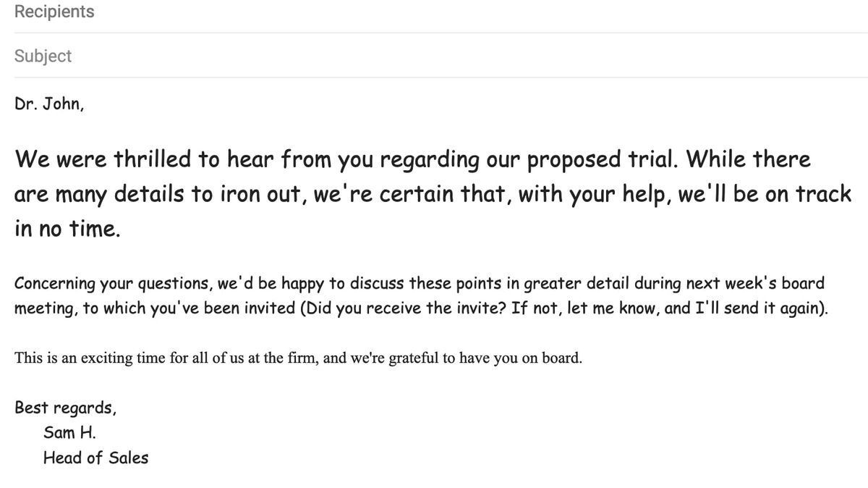Viewport: 868px width, 488px height.
Task: Place cursor on the "Dr. John," greeting
Action: [x=48, y=104]
